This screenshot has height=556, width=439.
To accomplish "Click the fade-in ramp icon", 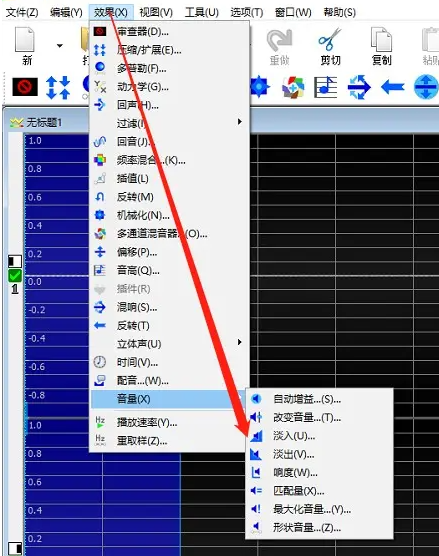I will point(256,436).
